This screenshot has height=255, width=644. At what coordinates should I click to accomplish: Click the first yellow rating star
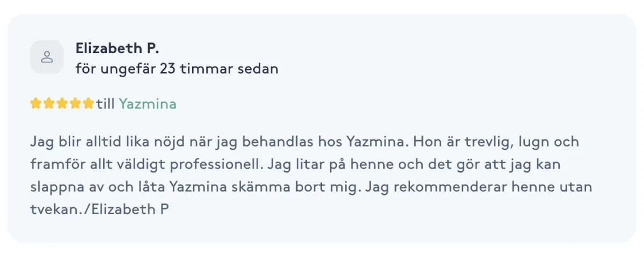coord(36,104)
